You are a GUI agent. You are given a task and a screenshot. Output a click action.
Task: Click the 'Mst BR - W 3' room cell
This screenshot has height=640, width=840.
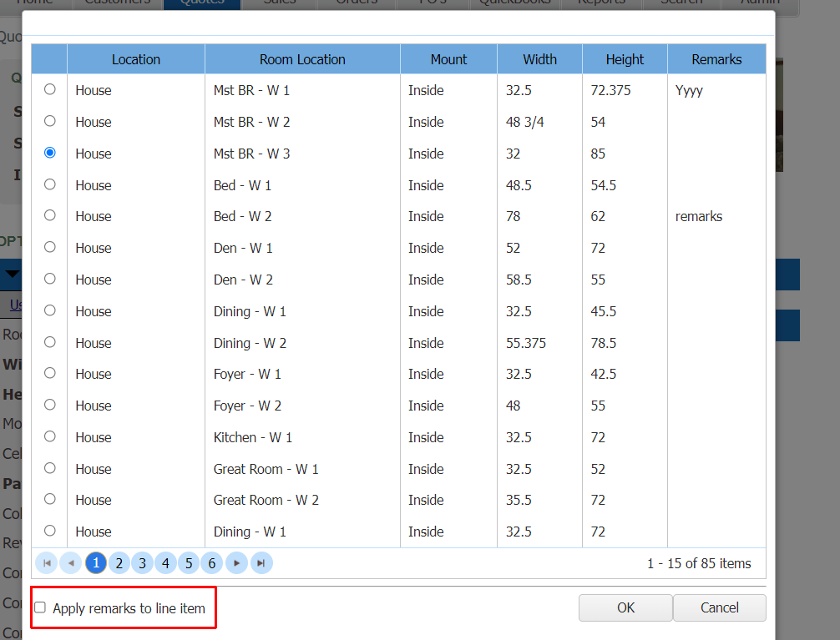pos(302,154)
